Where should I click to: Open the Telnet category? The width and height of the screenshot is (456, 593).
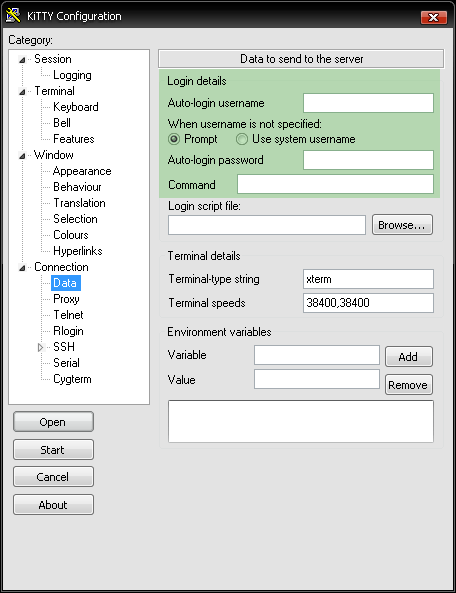tap(68, 315)
